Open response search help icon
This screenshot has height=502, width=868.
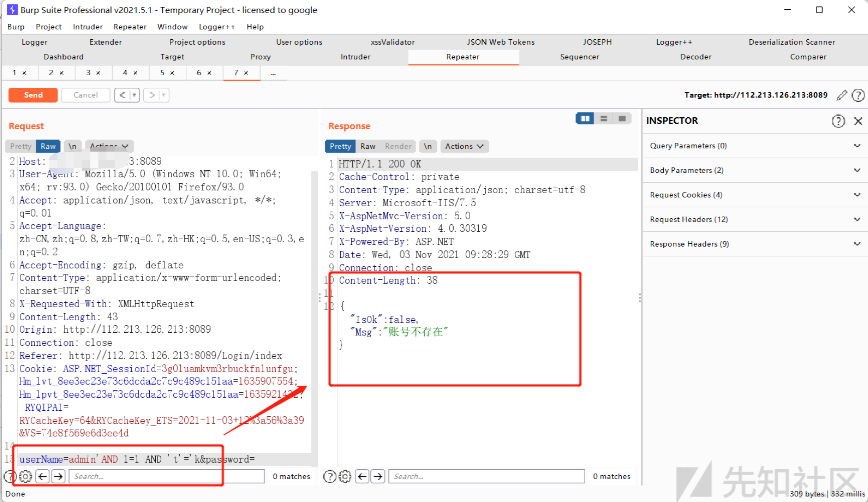point(329,476)
